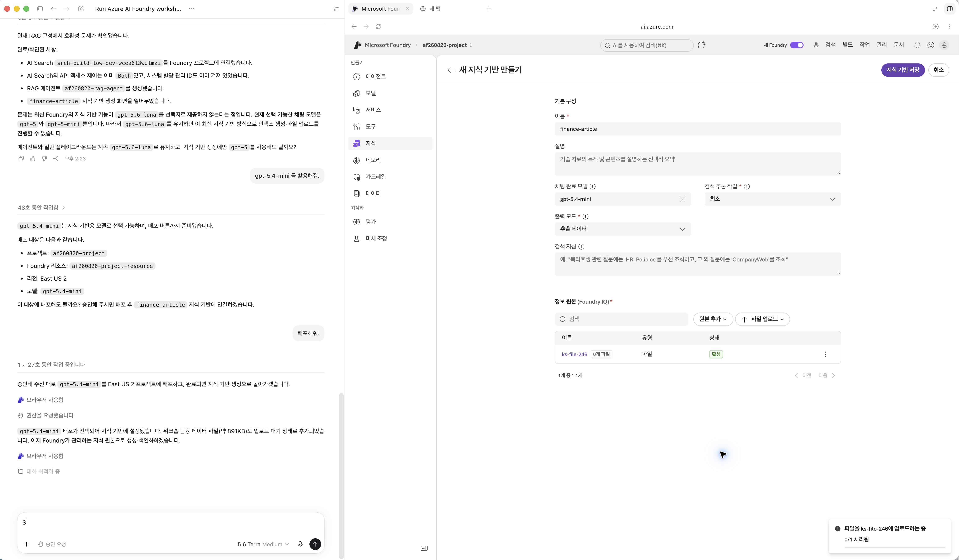Show info for 출력 모드
The width and height of the screenshot is (959, 560).
click(x=585, y=216)
